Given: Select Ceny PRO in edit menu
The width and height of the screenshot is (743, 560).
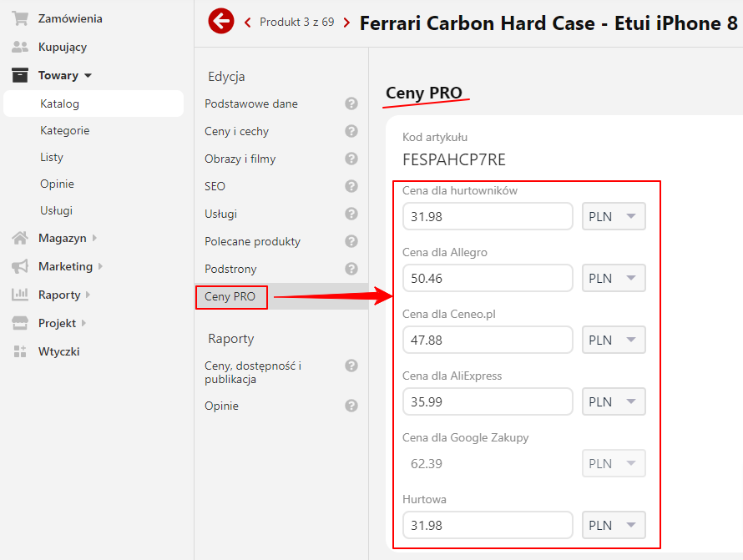Looking at the screenshot, I should click(x=230, y=296).
